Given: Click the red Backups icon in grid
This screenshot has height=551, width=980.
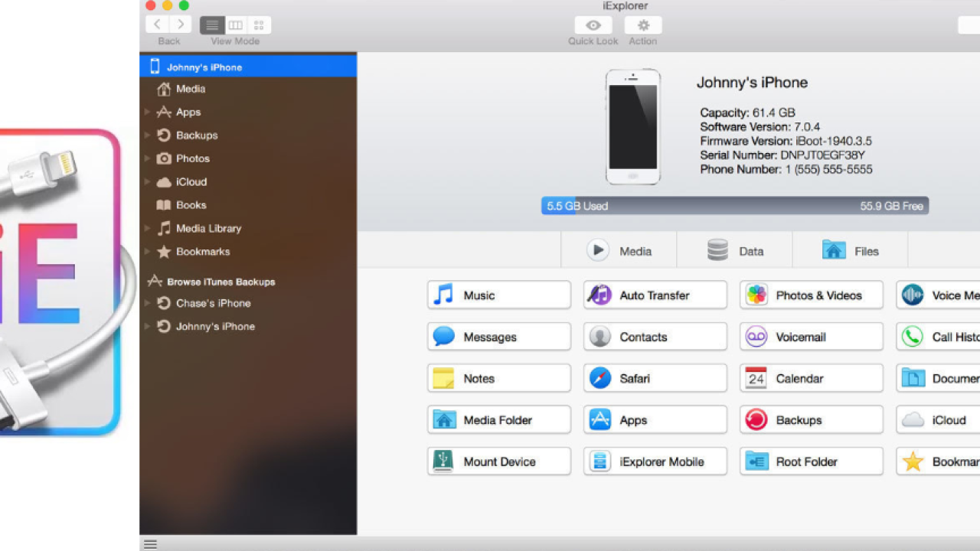Looking at the screenshot, I should click(x=756, y=419).
